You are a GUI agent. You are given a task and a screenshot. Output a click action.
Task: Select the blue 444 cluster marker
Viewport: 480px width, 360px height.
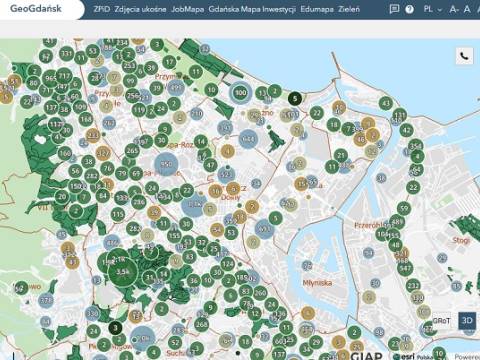tap(248, 139)
